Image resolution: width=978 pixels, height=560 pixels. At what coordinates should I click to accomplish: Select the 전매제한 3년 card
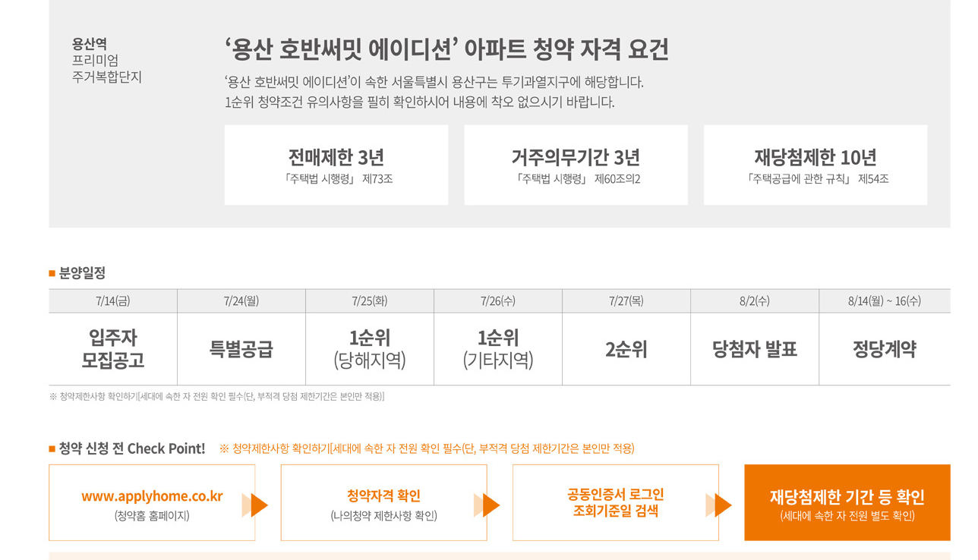[336, 165]
